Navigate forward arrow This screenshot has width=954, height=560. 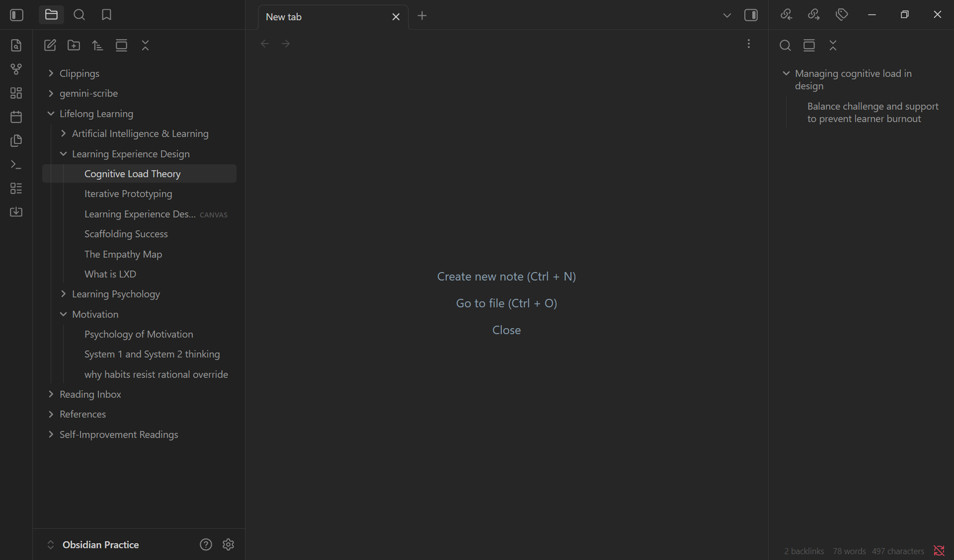click(x=286, y=43)
